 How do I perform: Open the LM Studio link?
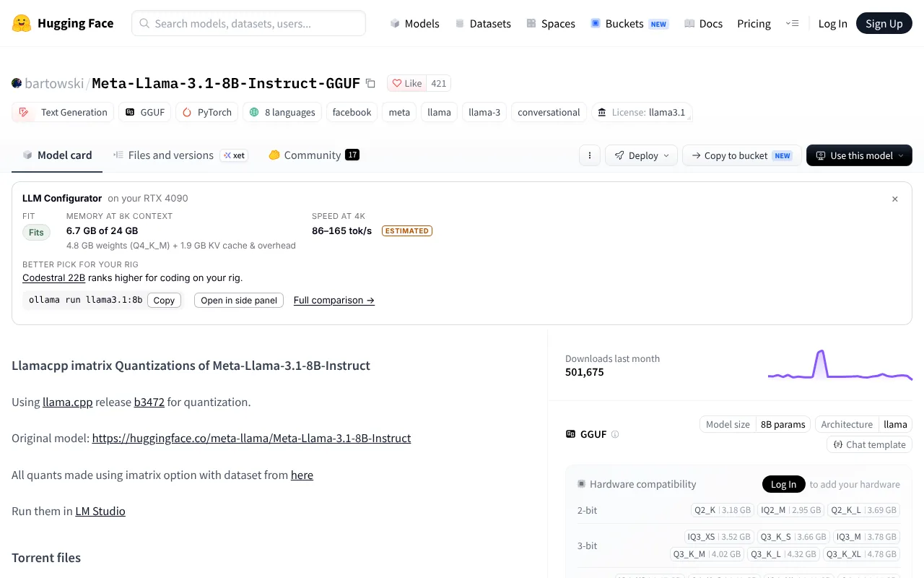pyautogui.click(x=100, y=511)
